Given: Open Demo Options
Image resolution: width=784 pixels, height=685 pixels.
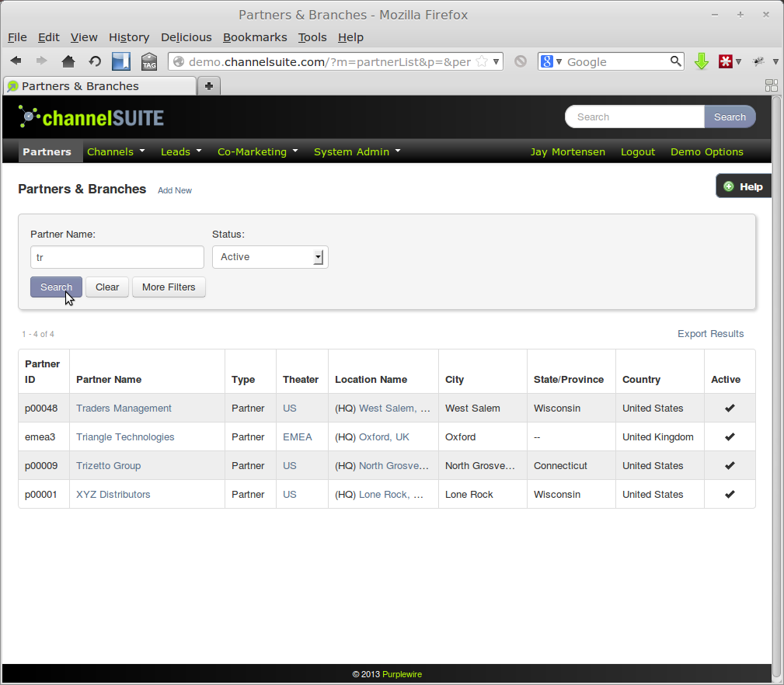Looking at the screenshot, I should (706, 152).
